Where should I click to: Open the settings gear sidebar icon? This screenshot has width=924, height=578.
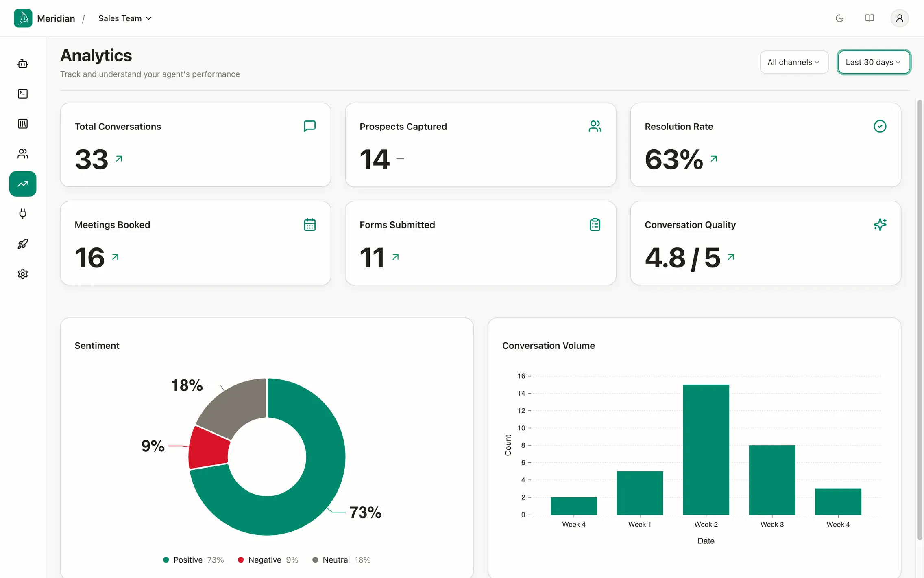23,274
